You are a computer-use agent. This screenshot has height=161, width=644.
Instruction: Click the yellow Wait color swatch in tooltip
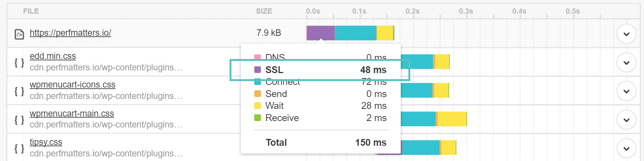pyautogui.click(x=258, y=106)
